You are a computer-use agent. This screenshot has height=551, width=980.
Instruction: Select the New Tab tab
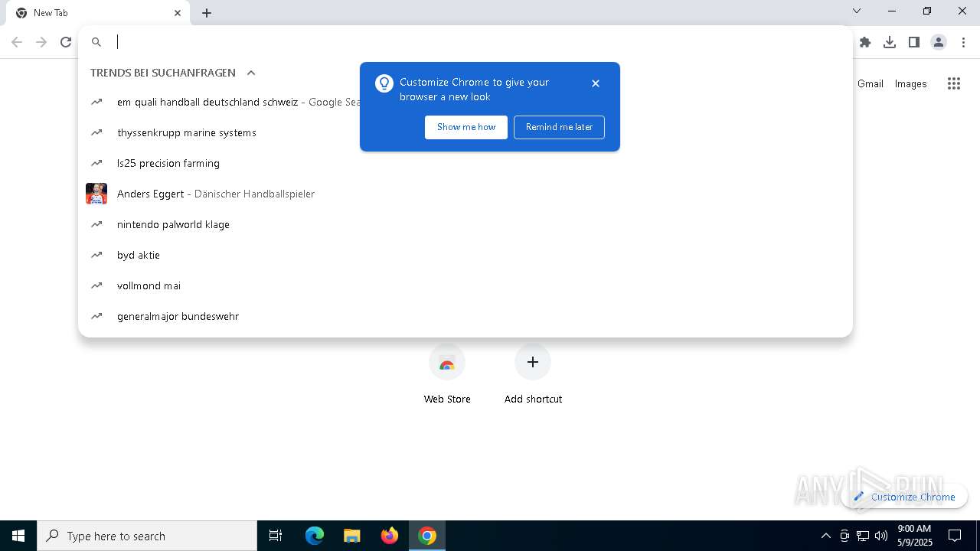coord(98,13)
